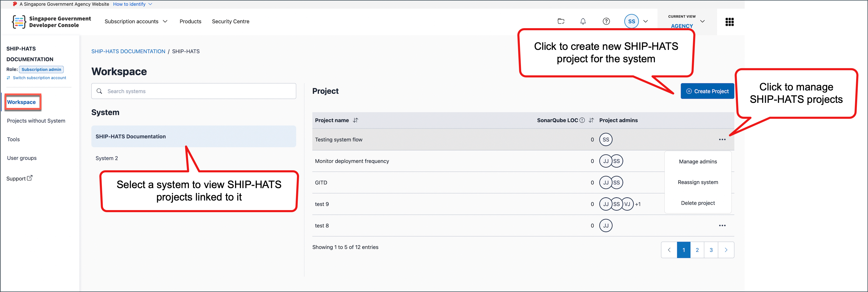Select SHIP-HATS Documentation system
Screen dimensions: 868x292
pos(194,136)
